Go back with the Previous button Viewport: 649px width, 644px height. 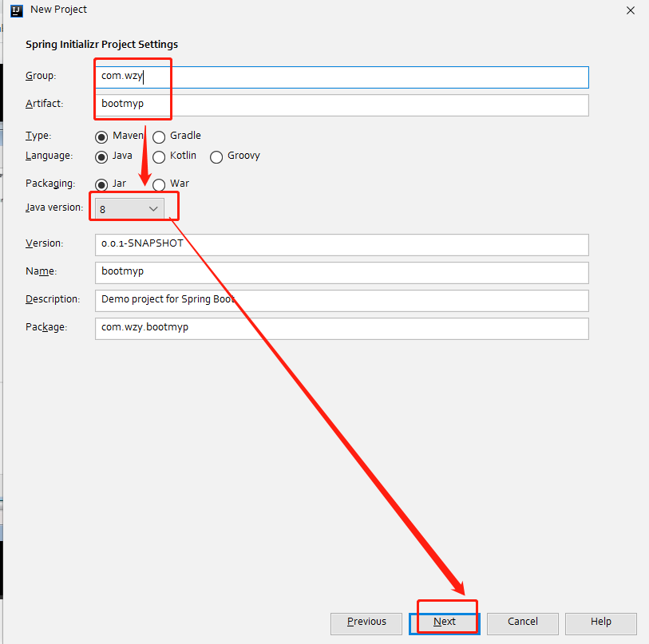366,624
